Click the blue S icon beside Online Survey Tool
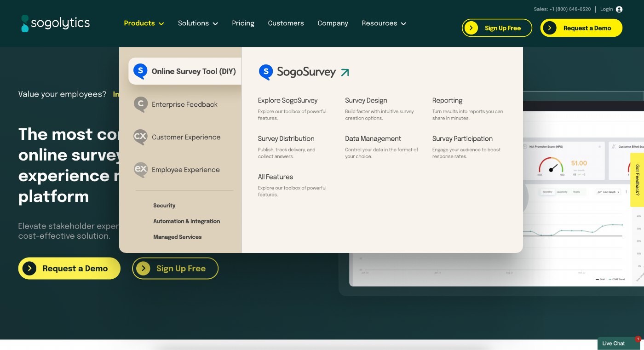Image resolution: width=644 pixels, height=350 pixels. pyautogui.click(x=140, y=71)
